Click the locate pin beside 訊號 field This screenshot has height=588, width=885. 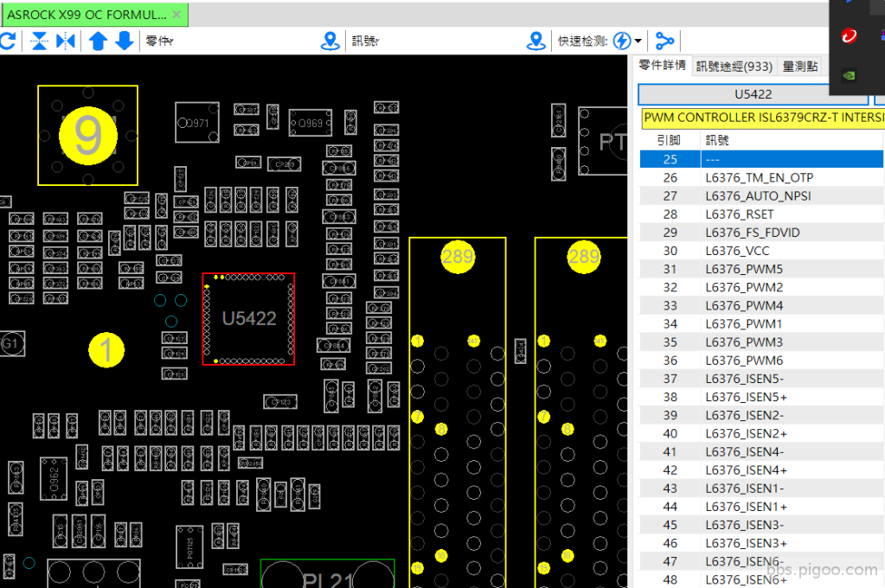coord(536,41)
